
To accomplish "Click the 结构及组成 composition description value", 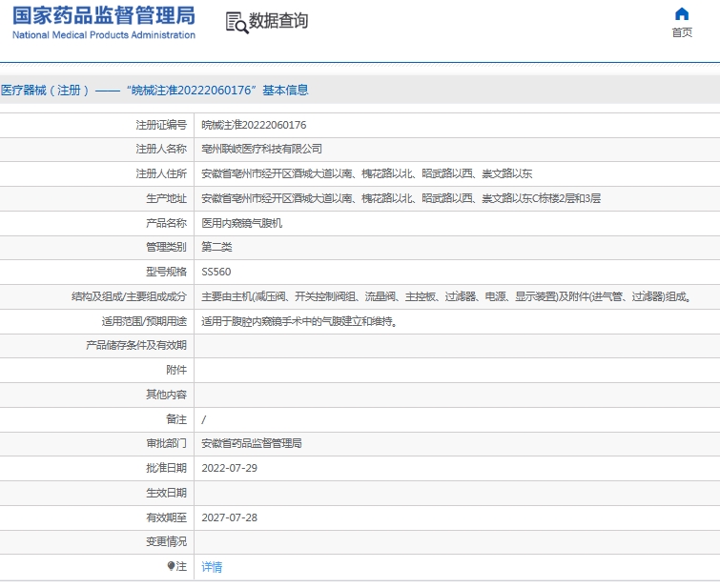I will 446,297.
